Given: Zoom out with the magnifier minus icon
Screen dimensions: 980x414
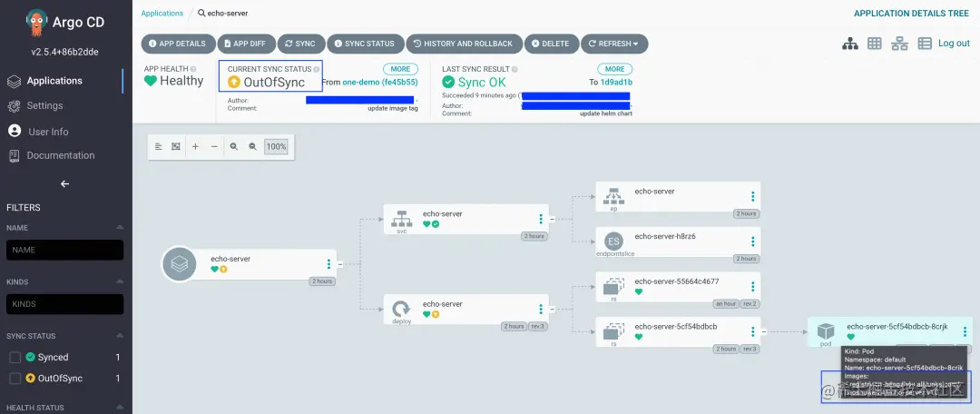Looking at the screenshot, I should tap(252, 146).
